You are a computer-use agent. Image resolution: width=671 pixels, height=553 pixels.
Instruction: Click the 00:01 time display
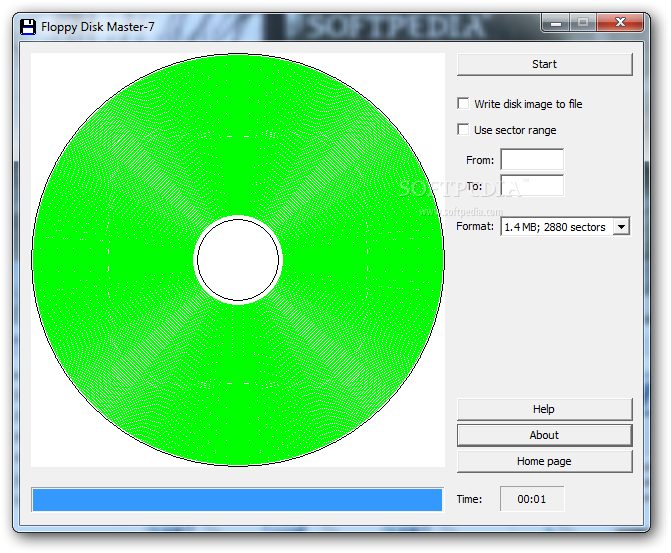coord(532,499)
